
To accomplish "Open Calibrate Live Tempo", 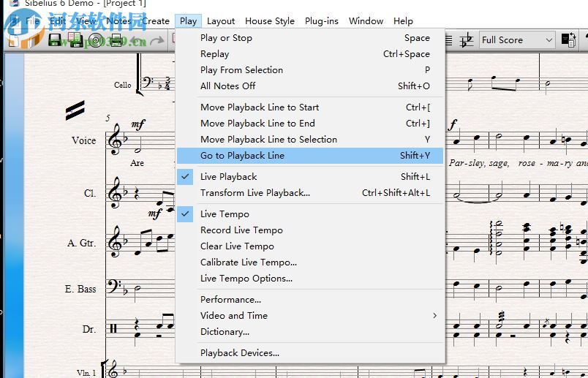I will (x=310, y=262).
